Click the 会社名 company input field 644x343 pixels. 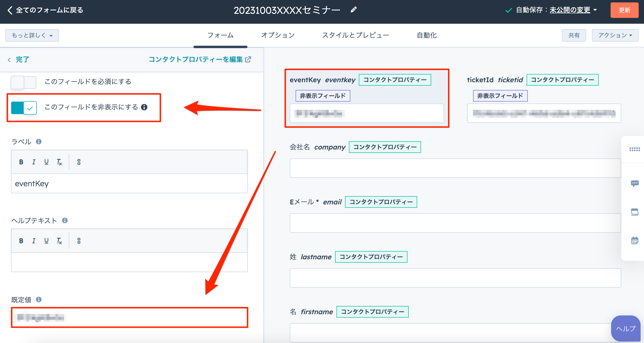coord(455,168)
